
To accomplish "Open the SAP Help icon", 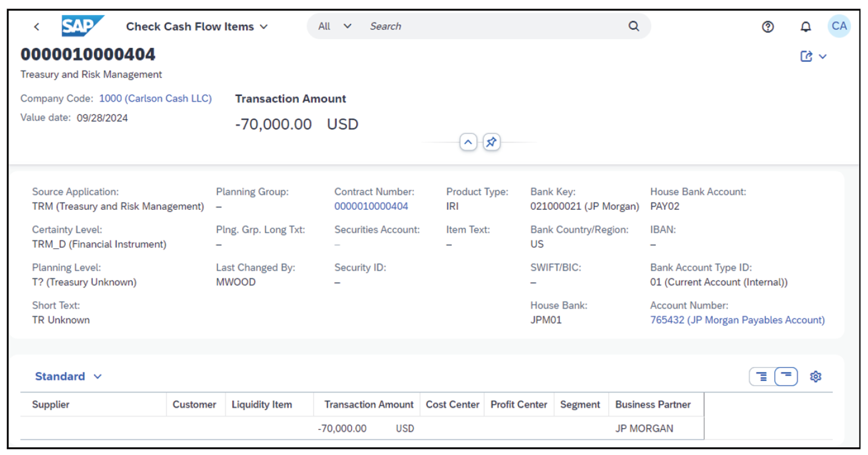I will [x=768, y=27].
